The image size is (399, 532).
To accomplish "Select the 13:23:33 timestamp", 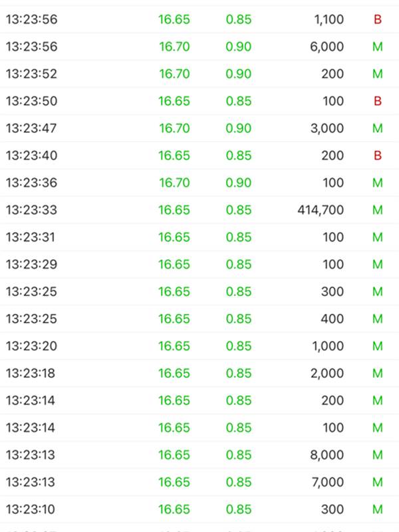I will pyautogui.click(x=31, y=210).
